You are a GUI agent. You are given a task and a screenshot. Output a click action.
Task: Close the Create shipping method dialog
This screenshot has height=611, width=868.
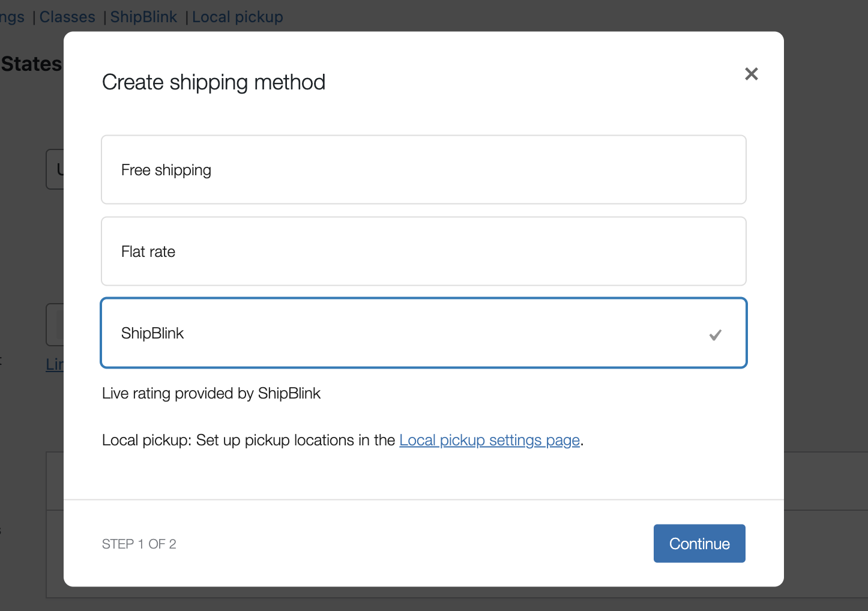(751, 74)
